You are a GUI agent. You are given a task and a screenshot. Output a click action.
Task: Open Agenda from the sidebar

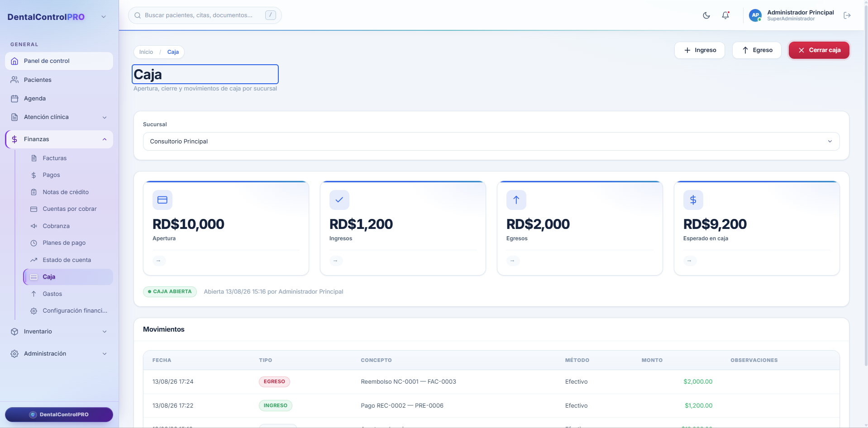point(59,99)
